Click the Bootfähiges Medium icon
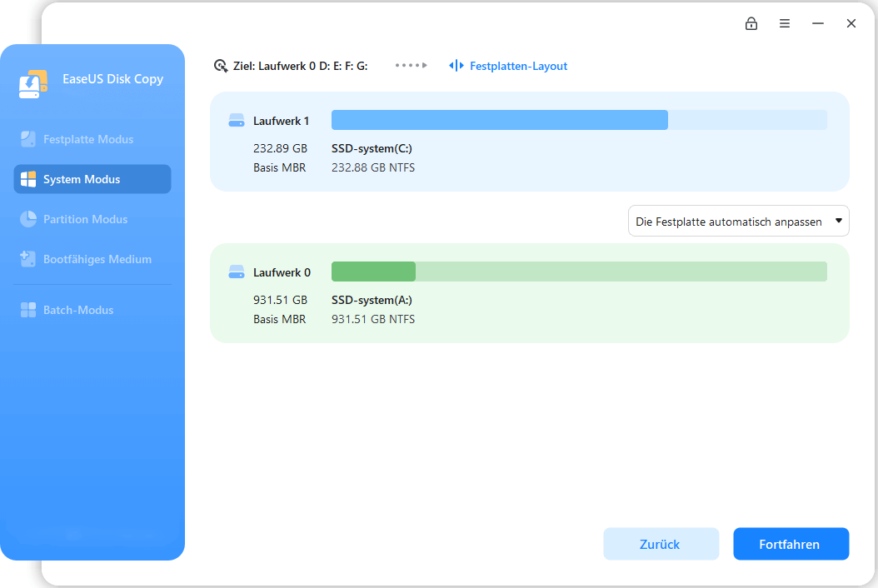Viewport: 878px width, 588px height. [x=28, y=259]
